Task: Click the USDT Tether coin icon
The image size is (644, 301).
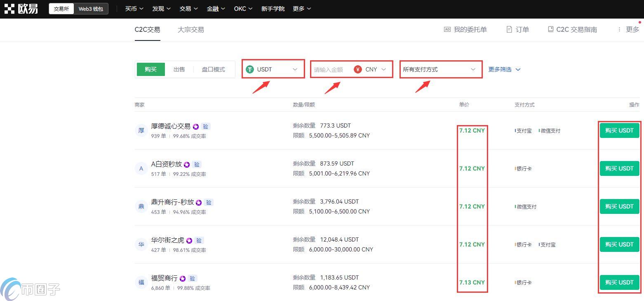Action: pyautogui.click(x=250, y=69)
